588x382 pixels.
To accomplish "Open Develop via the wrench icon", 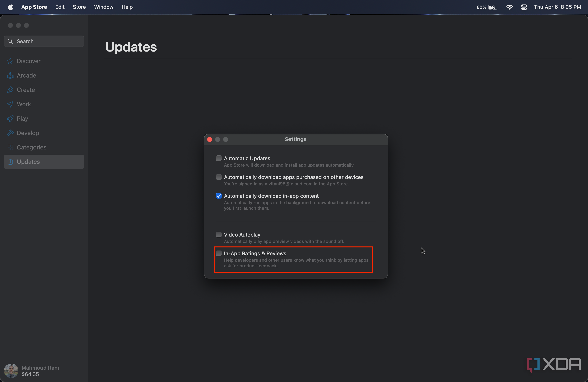I will point(10,133).
